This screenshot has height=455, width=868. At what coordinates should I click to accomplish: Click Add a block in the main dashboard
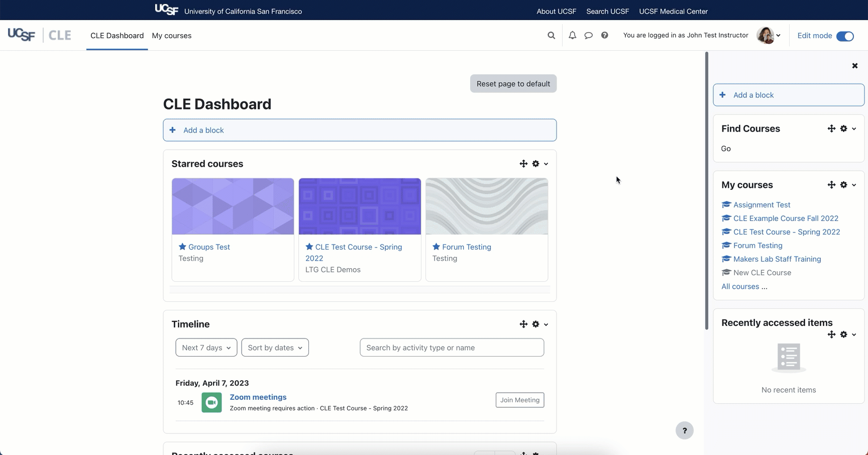tap(360, 130)
